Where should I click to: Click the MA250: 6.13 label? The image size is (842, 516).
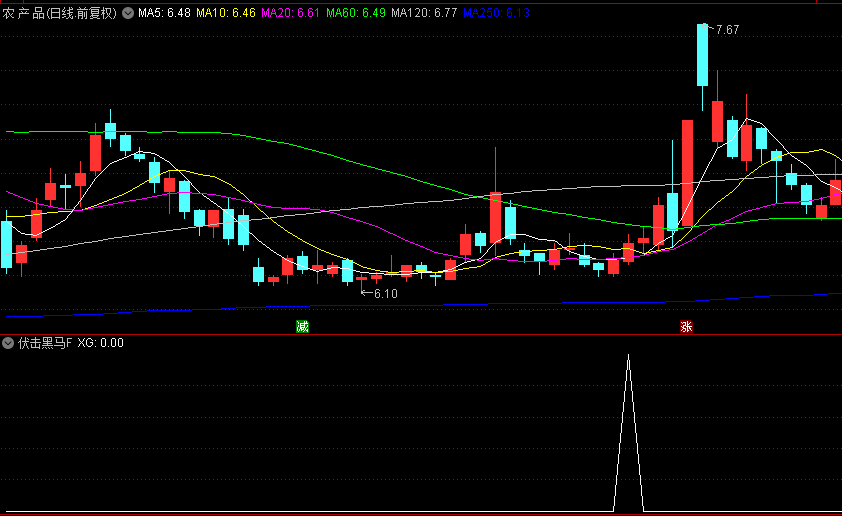pos(496,13)
